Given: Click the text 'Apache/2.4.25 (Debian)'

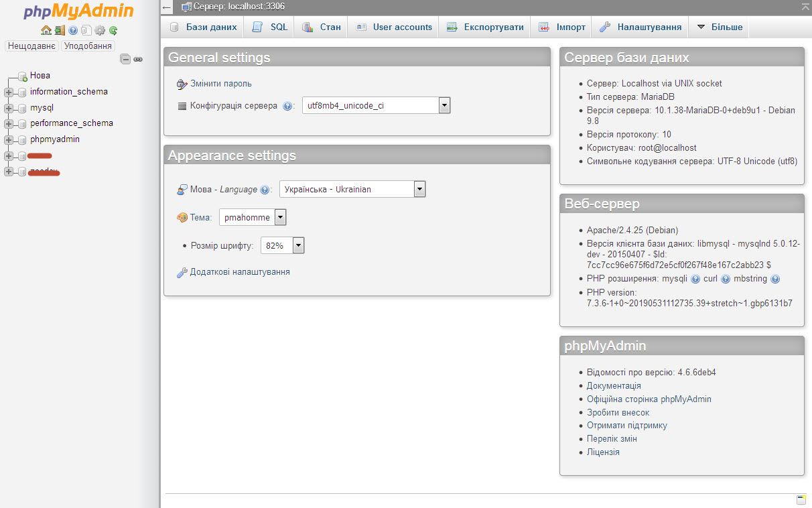Looking at the screenshot, I should 632,230.
